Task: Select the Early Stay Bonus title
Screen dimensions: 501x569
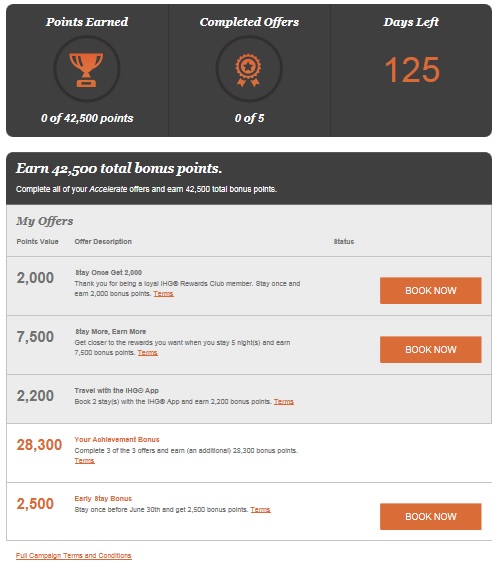Action: 103,499
